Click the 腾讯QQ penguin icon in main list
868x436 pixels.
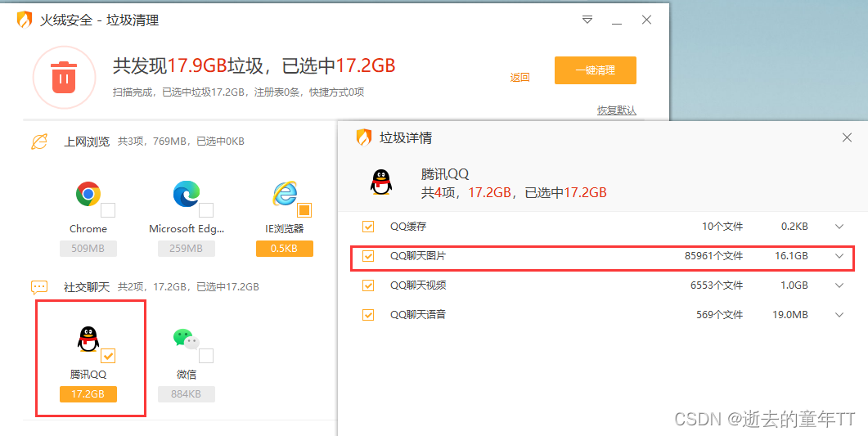coord(88,339)
